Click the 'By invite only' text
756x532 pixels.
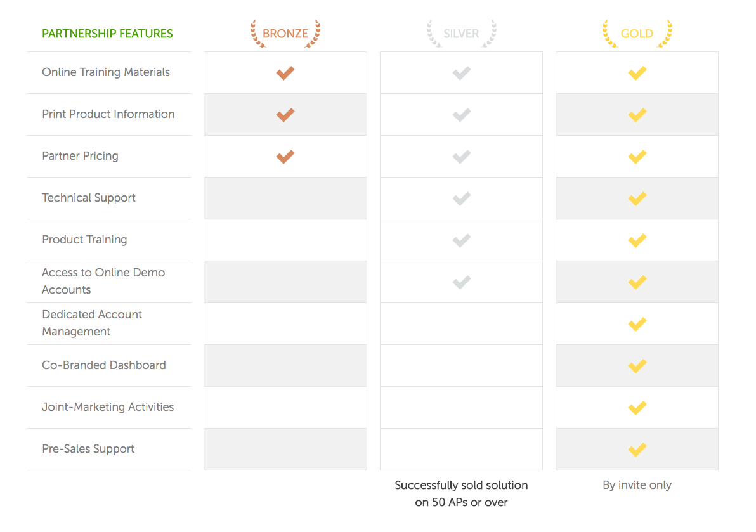point(637,485)
